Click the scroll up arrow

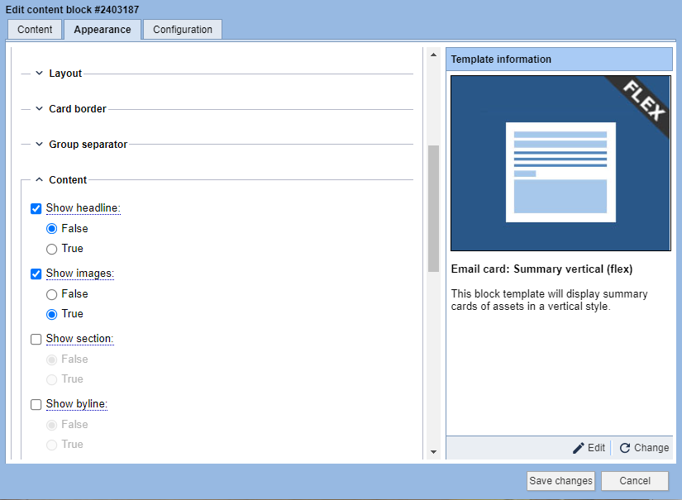[433, 55]
